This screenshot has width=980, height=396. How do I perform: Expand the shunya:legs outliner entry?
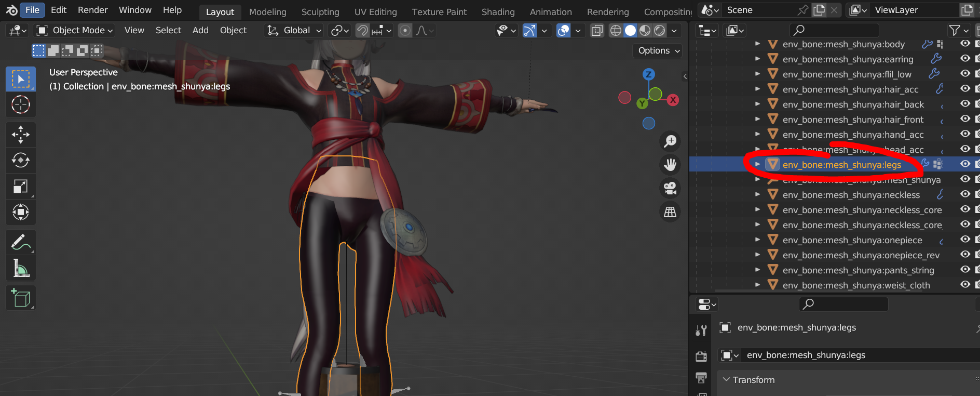click(758, 164)
